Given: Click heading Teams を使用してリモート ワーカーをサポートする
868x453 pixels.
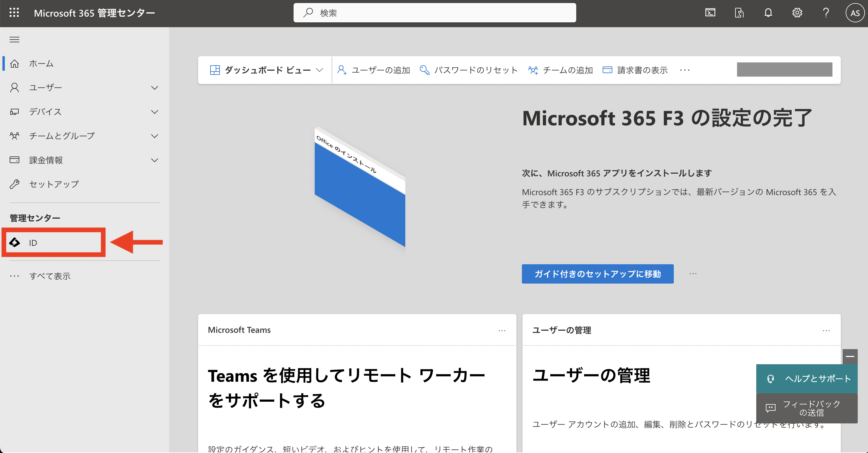Looking at the screenshot, I should click(346, 388).
